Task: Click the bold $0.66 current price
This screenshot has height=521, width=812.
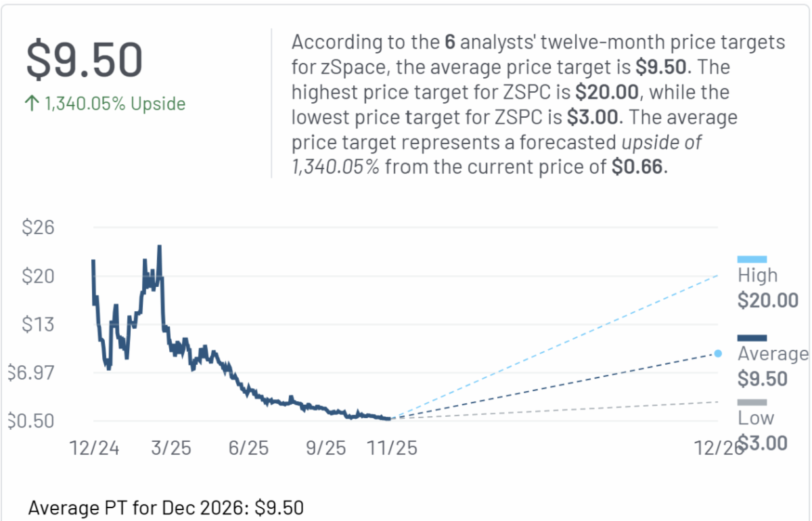Action: pyautogui.click(x=638, y=167)
